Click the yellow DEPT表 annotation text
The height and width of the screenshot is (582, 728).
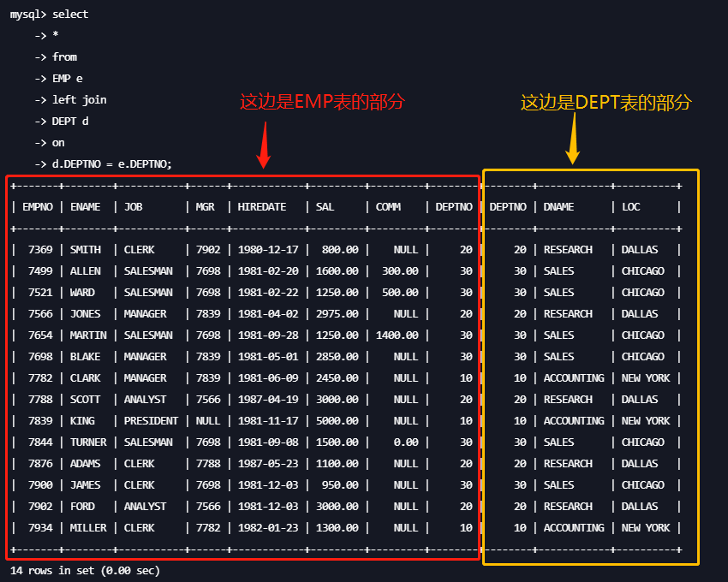click(606, 103)
